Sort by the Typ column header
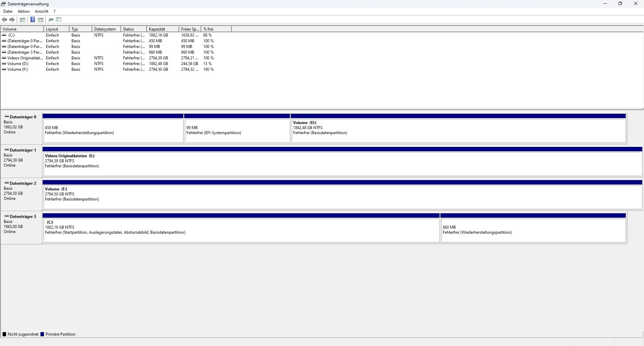Screen dimensions: 644x346 (80, 29)
